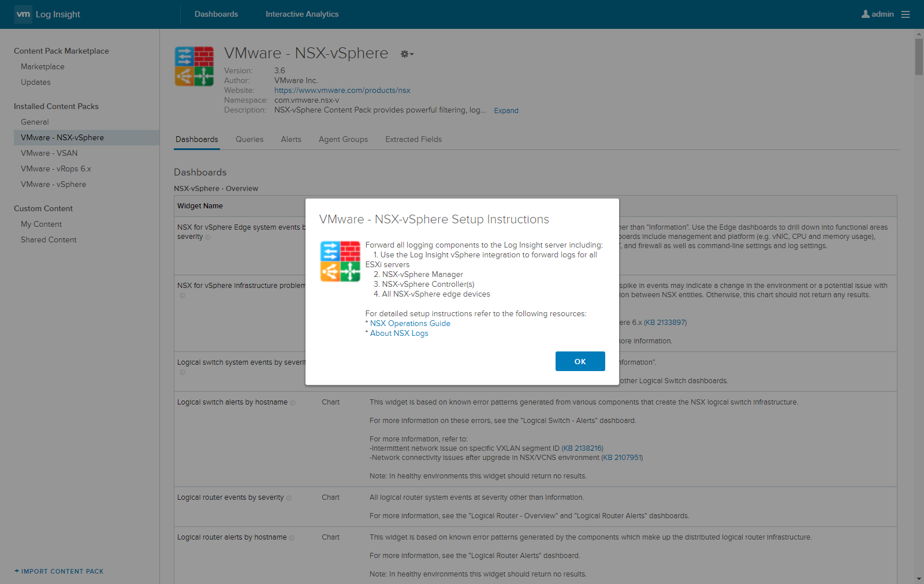The width and height of the screenshot is (924, 584).
Task: Open the hamburger menu next to admin
Action: click(906, 14)
